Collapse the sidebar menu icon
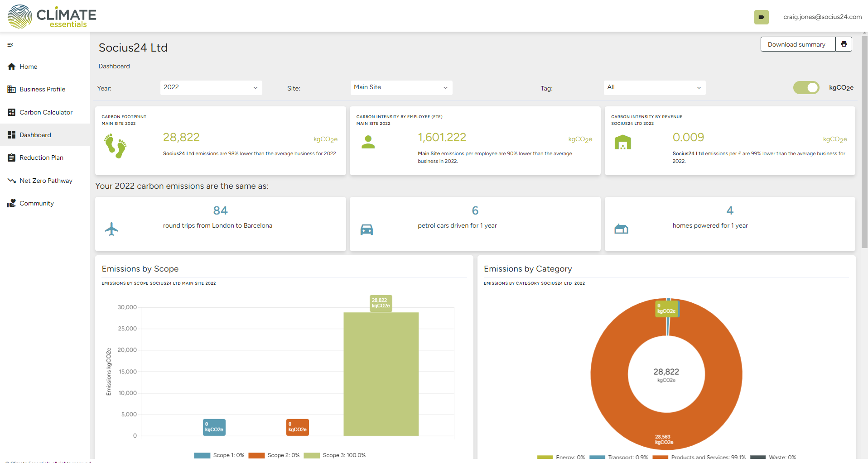Viewport: 868px width, 463px height. click(10, 45)
